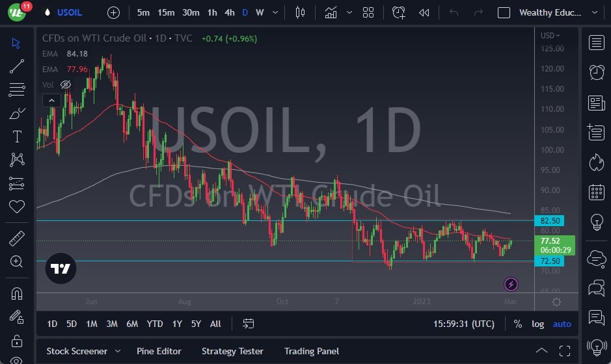The width and height of the screenshot is (611, 364).
Task: Open the alerts panel
Action: point(596,72)
